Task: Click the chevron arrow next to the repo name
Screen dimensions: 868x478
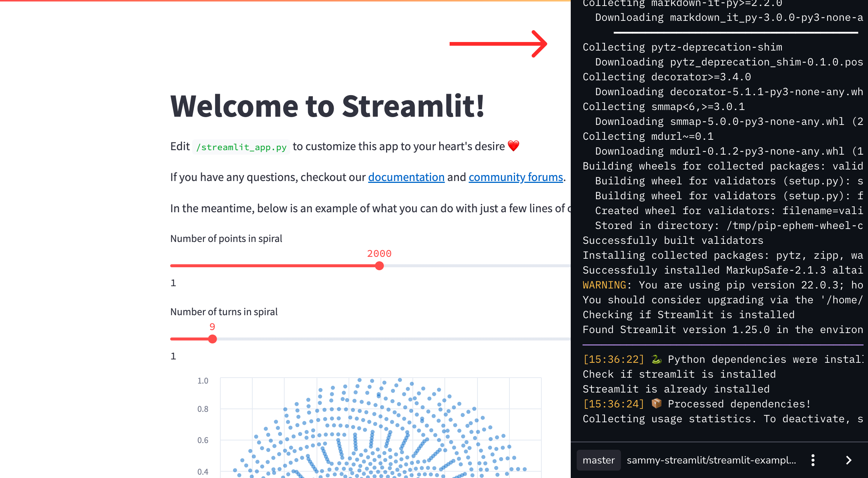Action: point(849,460)
